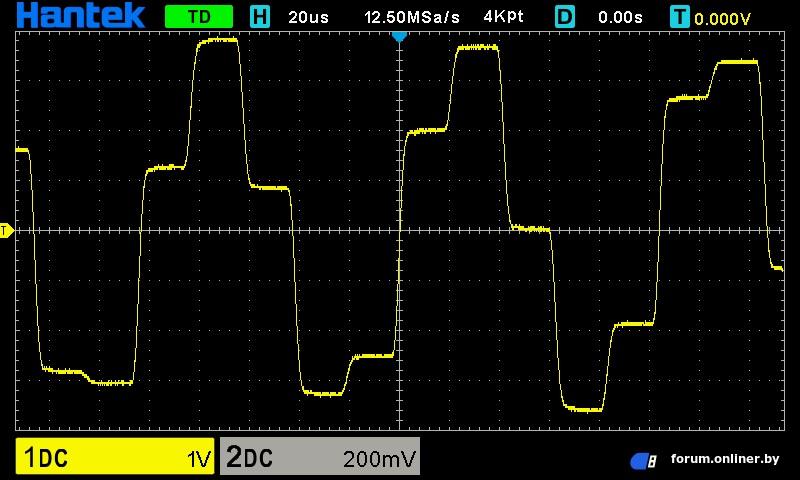The height and width of the screenshot is (480, 800).
Task: Open the forum.onliner.by link
Action: [725, 459]
